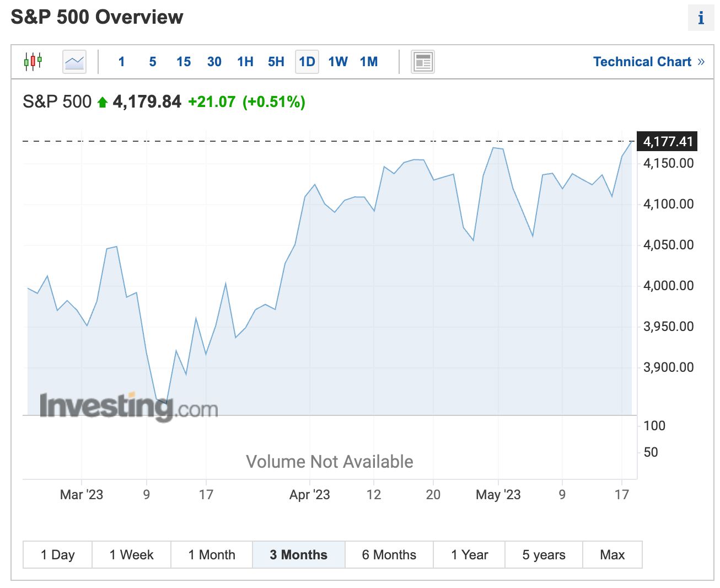Click the 4,100.00 axis label
The image size is (720, 588).
point(669,204)
